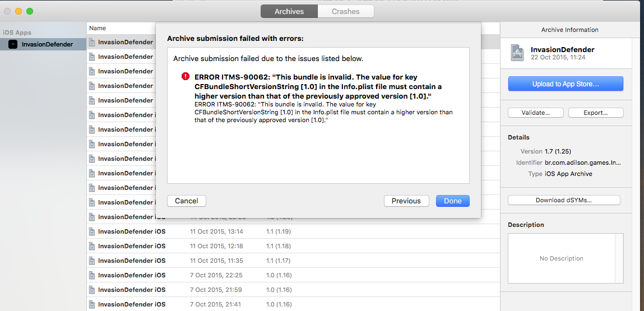Maximize the Organizer with green button
Viewport: 644px width, 311px height.
pyautogui.click(x=30, y=11)
